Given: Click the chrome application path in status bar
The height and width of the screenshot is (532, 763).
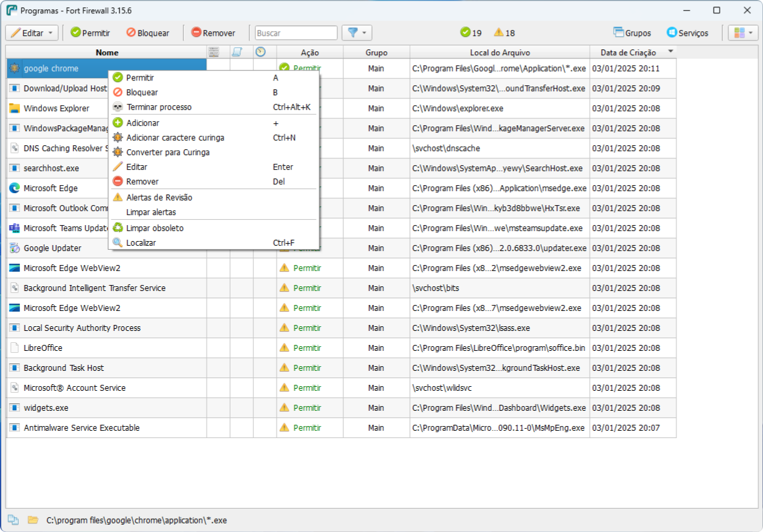Looking at the screenshot, I should point(136,520).
